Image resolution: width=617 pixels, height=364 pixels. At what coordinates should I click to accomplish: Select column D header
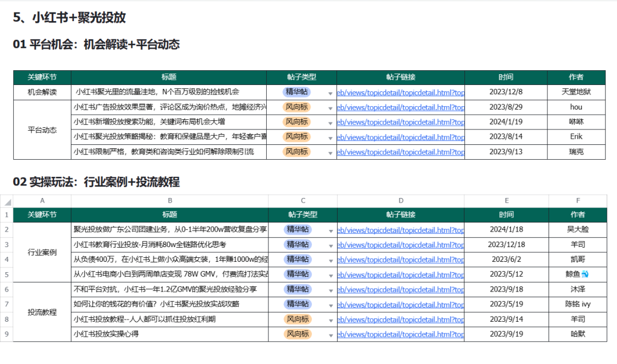400,200
